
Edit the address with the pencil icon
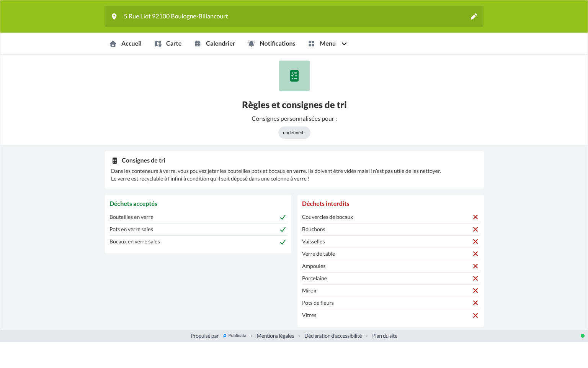point(474,16)
